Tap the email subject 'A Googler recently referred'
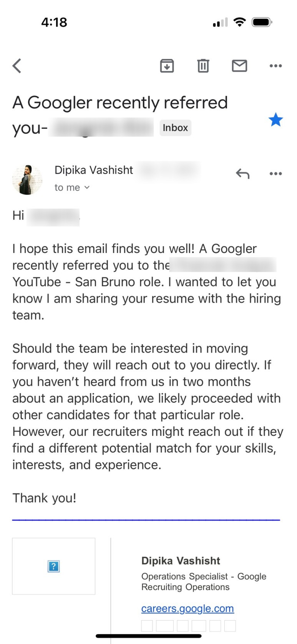 click(120, 103)
